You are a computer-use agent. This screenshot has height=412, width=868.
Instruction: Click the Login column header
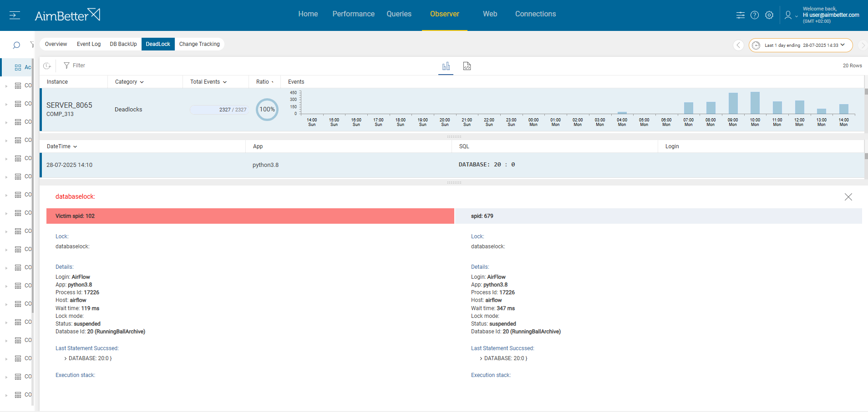tap(672, 146)
